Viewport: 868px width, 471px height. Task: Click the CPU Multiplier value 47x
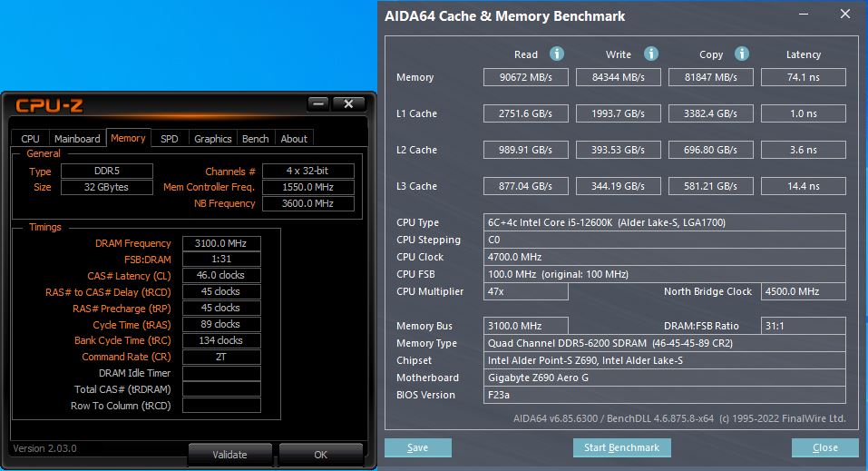tap(526, 291)
